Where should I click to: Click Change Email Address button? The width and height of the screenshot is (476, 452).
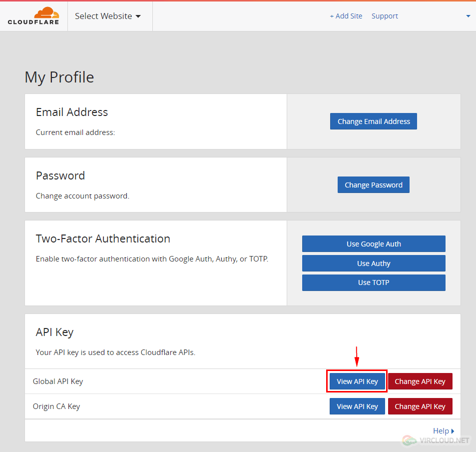tap(374, 121)
